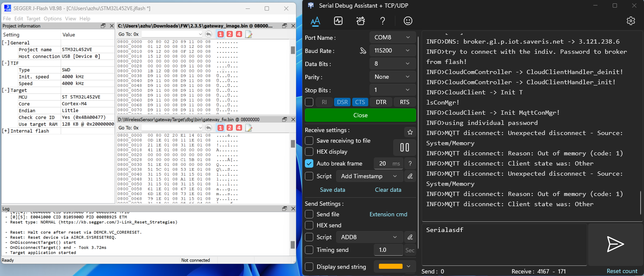Select 2-byte view in the gateway_image.bin pane

230,34
